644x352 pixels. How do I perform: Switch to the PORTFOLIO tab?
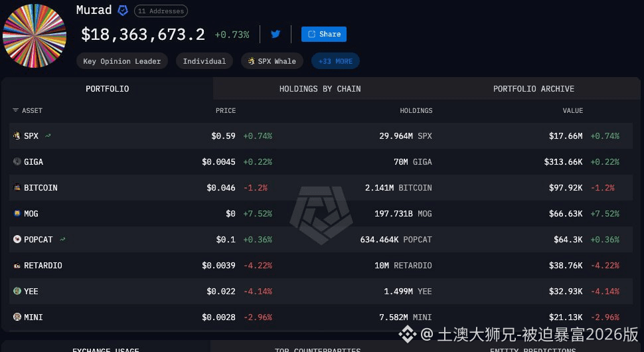click(x=107, y=89)
